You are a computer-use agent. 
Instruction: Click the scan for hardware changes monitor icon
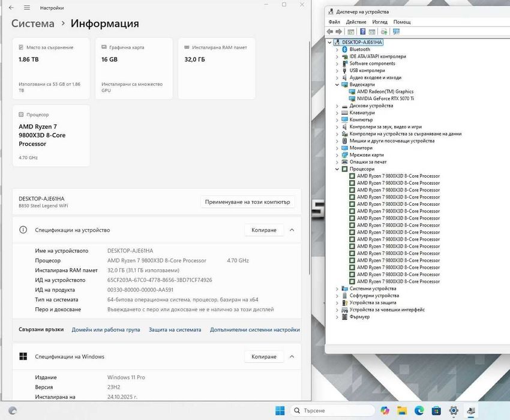396,32
